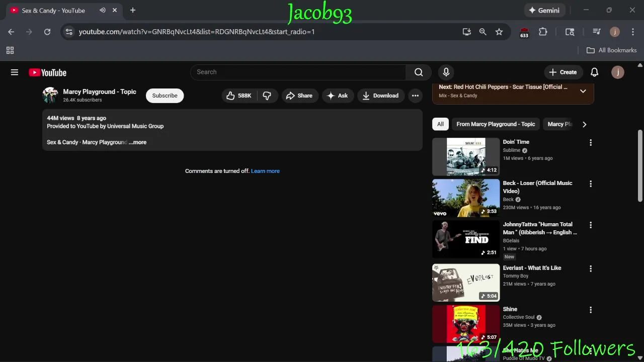
Task: Go to YouTube home via logo
Action: (x=47, y=72)
